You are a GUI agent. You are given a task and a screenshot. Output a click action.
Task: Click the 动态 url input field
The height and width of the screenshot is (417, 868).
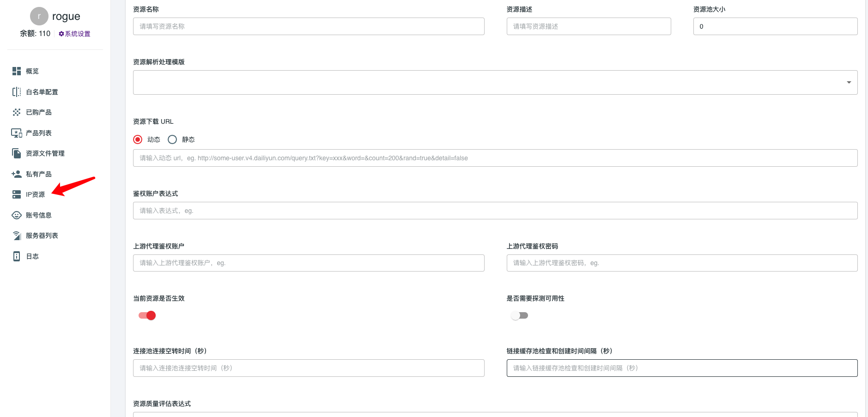(x=495, y=158)
